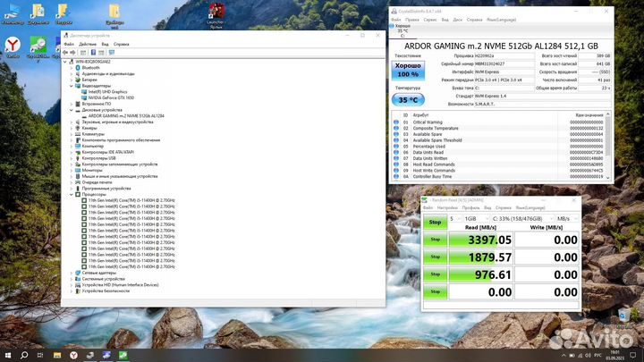644x362 pixels.
Task: Open Настройки menu in CrystalDiskMark
Action: pyautogui.click(x=447, y=207)
